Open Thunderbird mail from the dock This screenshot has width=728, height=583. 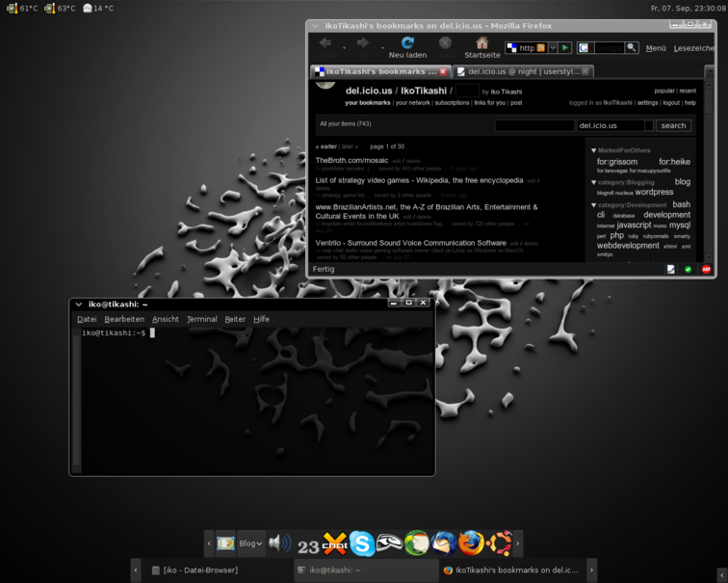point(444,543)
